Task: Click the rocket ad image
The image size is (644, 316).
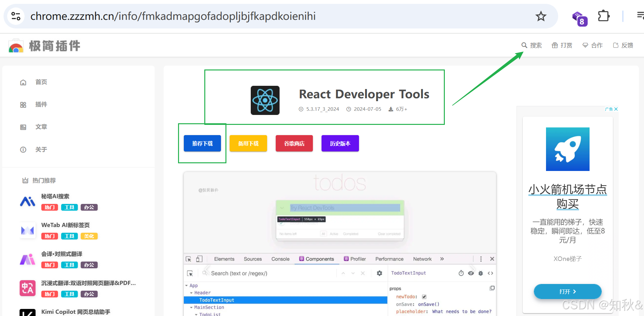Action: 567,149
